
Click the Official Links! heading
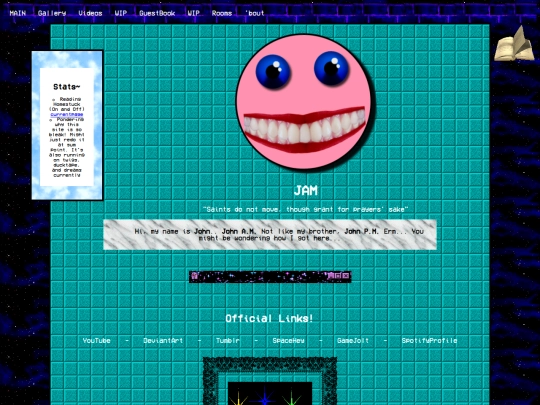(x=269, y=318)
